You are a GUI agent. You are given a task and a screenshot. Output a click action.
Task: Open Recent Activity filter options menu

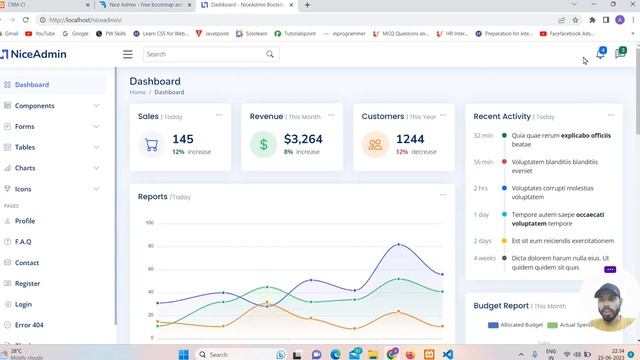[611, 115]
